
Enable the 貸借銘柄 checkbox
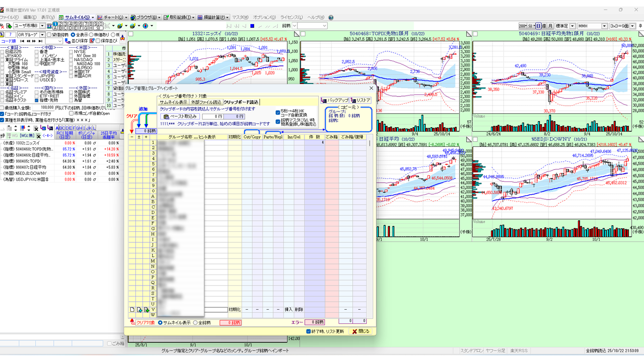(x=49, y=35)
